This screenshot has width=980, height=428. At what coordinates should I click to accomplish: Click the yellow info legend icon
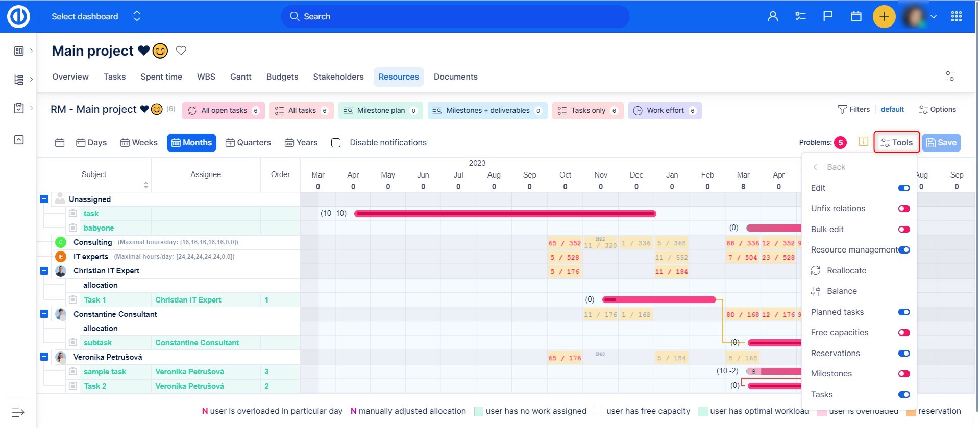[863, 142]
